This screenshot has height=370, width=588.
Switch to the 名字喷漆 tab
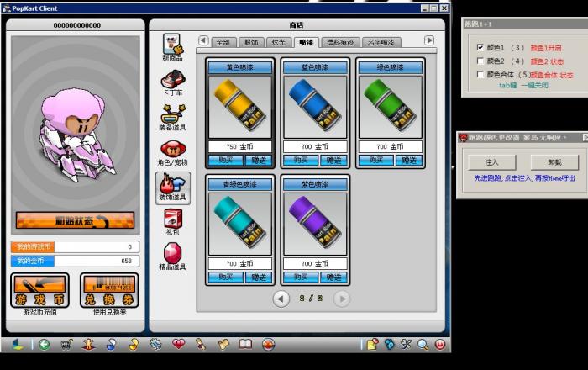[381, 42]
